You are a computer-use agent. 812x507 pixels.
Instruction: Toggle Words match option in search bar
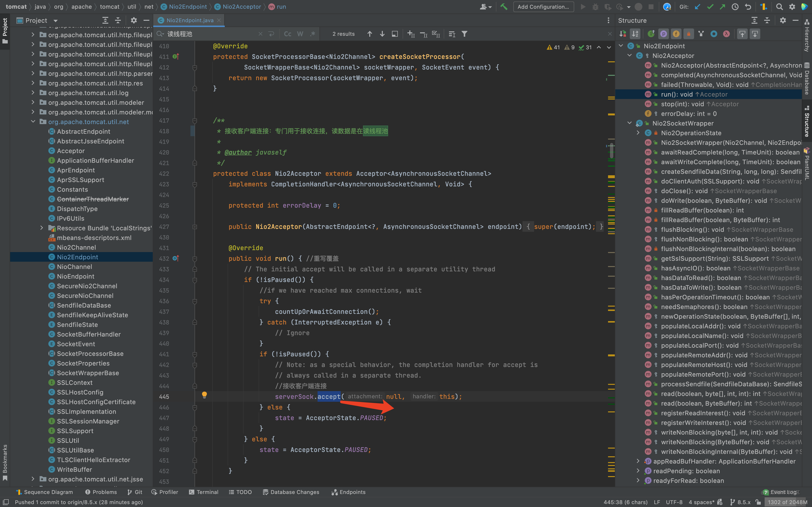tap(300, 34)
